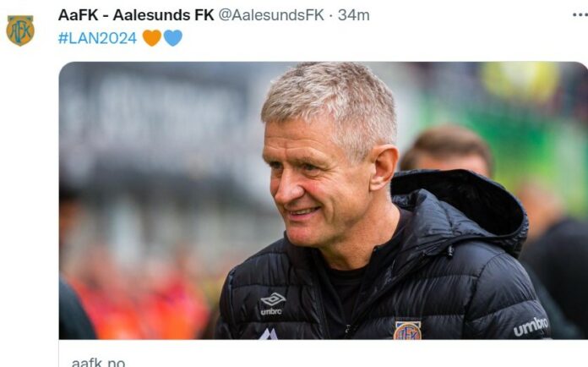The width and height of the screenshot is (588, 367).
Task: Click the white umbro text on the jacket sleeve
Action: click(531, 326)
